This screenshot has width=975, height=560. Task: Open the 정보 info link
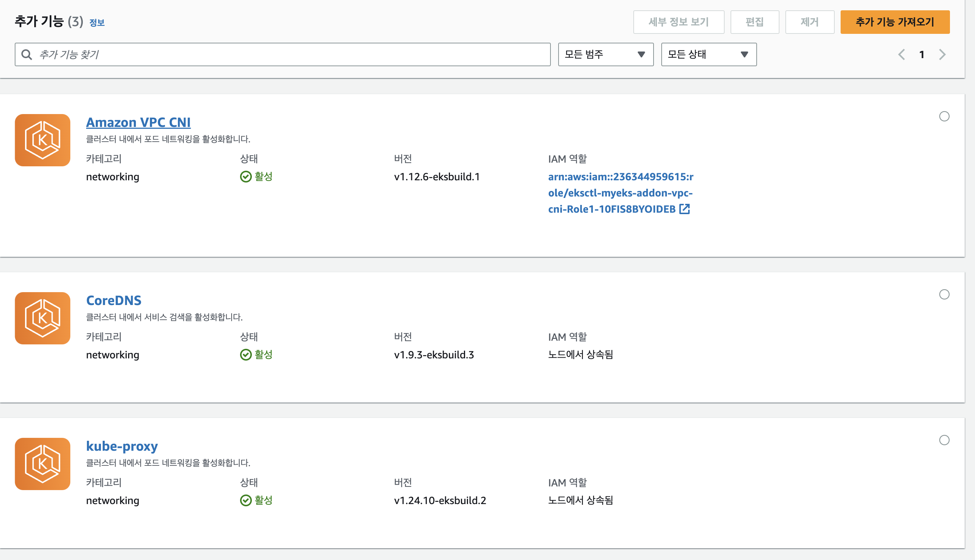click(x=97, y=23)
